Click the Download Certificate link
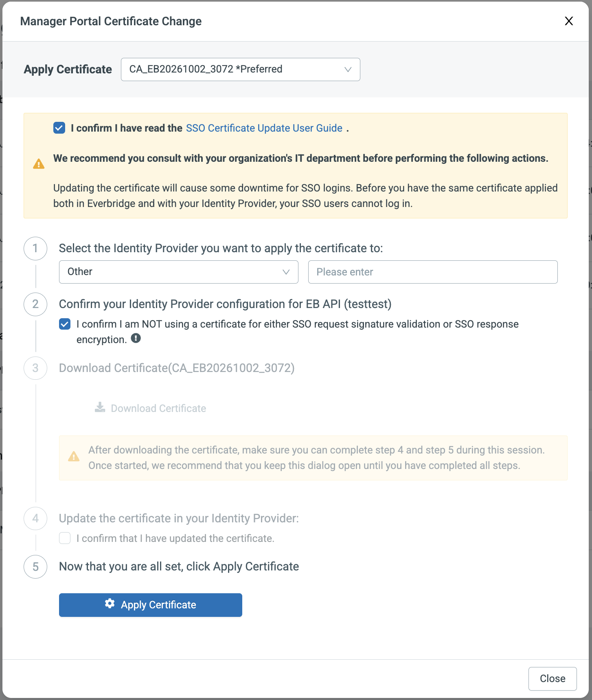 [158, 408]
